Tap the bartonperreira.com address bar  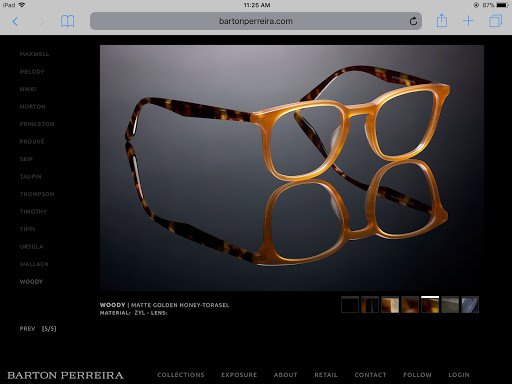pos(256,21)
